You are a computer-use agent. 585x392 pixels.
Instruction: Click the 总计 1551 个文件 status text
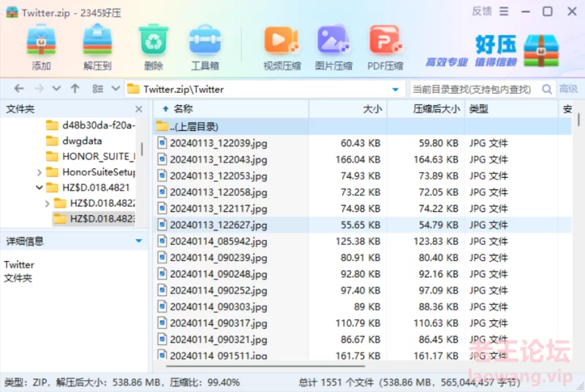[336, 382]
